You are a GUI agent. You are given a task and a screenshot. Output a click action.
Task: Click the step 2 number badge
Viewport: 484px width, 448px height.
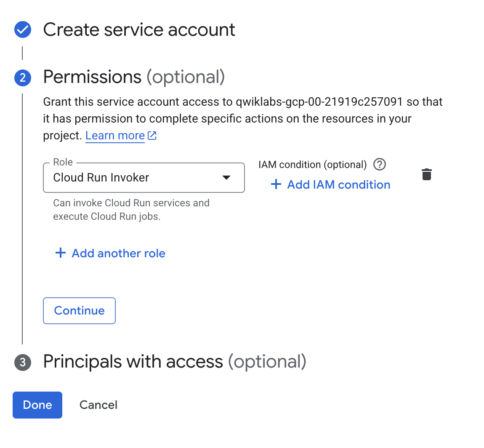pos(23,77)
